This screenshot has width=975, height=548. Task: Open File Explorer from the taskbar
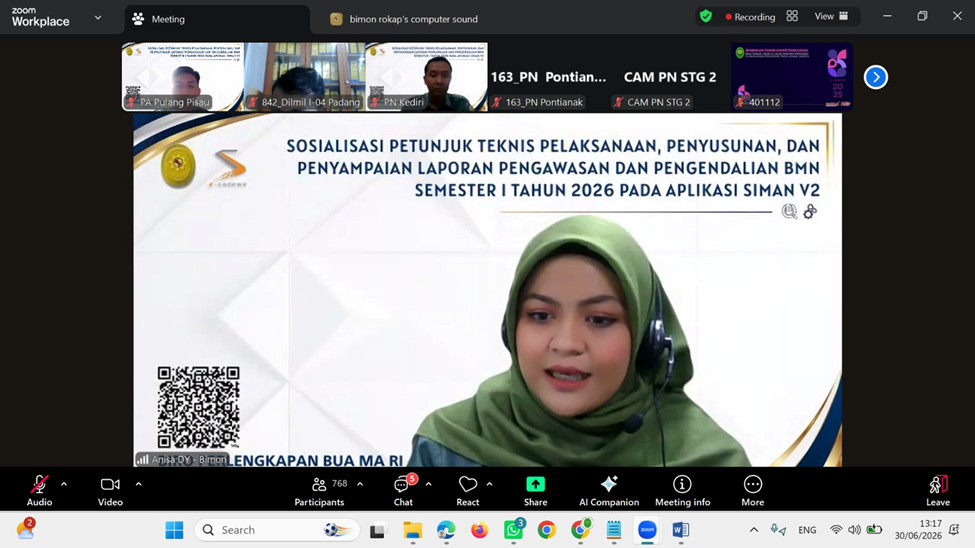click(412, 530)
